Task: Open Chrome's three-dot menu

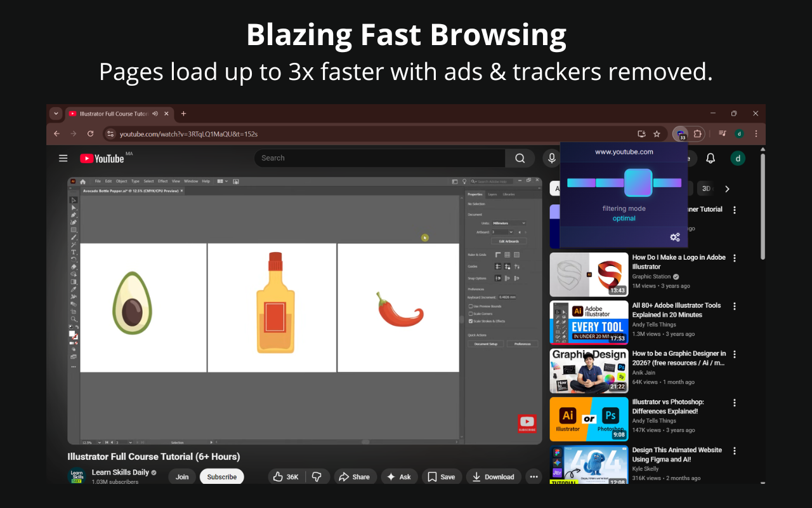Action: (756, 134)
